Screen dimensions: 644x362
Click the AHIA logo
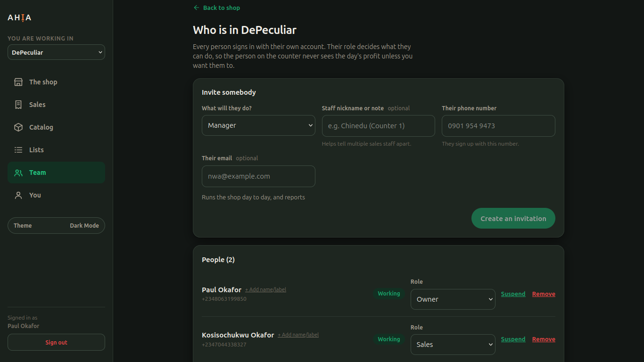(19, 17)
